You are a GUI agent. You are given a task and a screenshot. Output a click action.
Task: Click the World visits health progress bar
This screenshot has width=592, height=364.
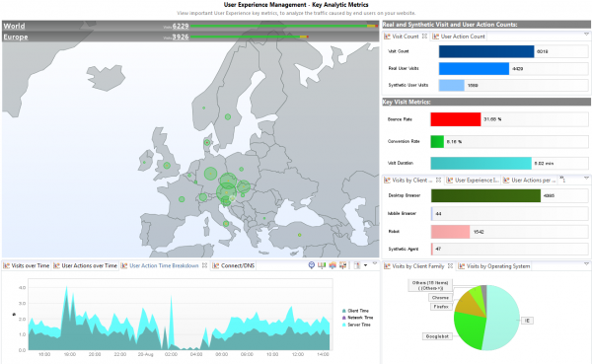(x=284, y=26)
